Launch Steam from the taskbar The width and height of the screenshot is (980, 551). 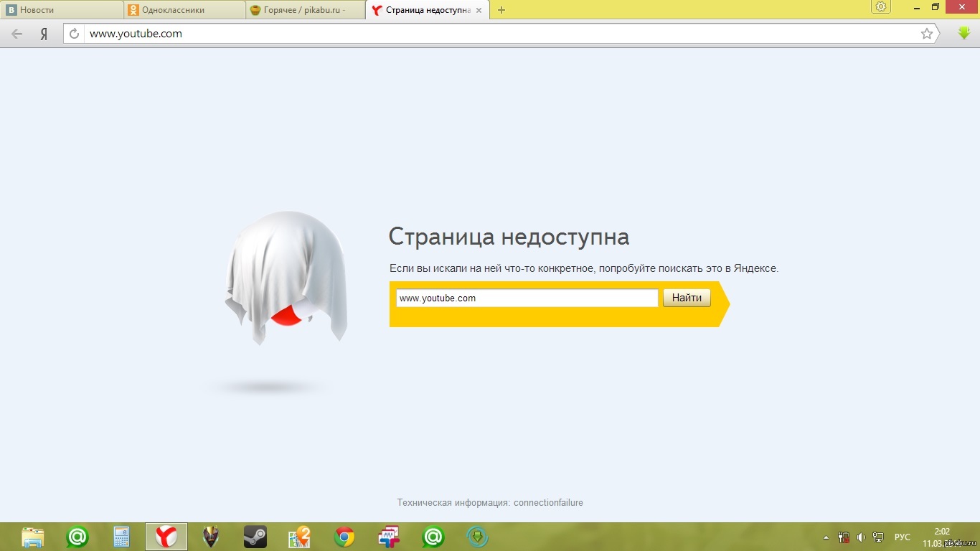pos(255,537)
